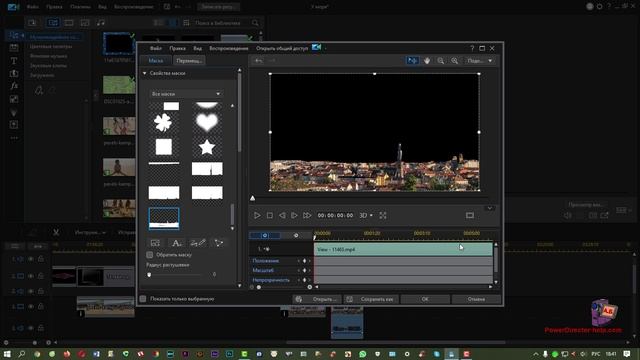Click the Save As button
640x360 pixels.
tap(371, 299)
